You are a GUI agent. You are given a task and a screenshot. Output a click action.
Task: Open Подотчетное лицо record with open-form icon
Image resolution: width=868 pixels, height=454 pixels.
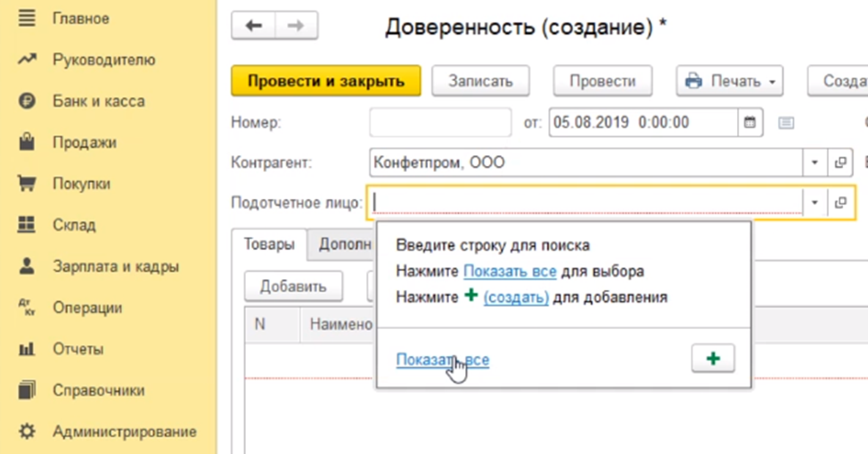click(839, 203)
